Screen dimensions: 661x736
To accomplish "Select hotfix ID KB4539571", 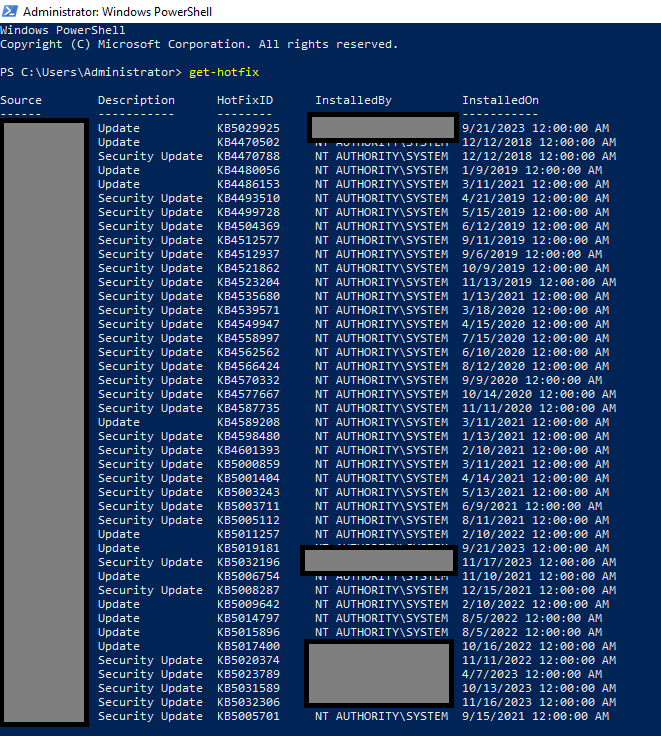I will pos(248,310).
